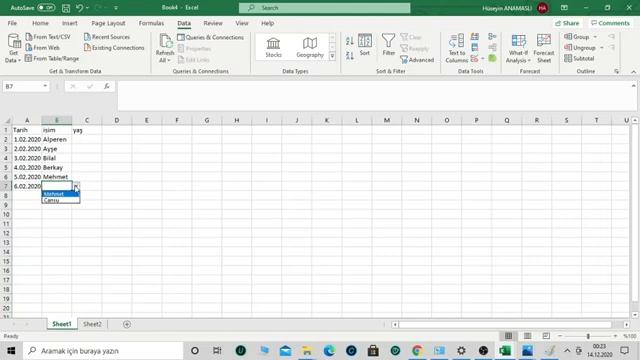Open the Group dropdown arrow
Image resolution: width=640 pixels, height=360 pixels.
coord(595,37)
